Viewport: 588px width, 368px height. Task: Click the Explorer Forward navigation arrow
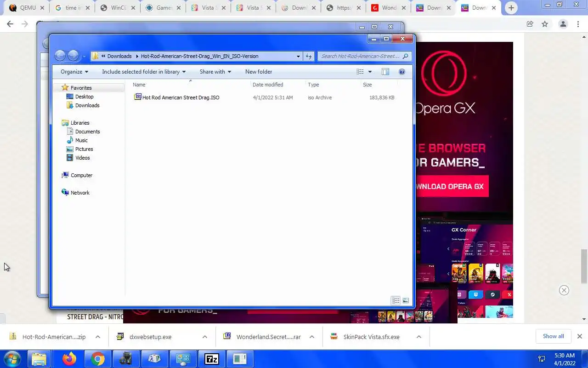(73, 56)
